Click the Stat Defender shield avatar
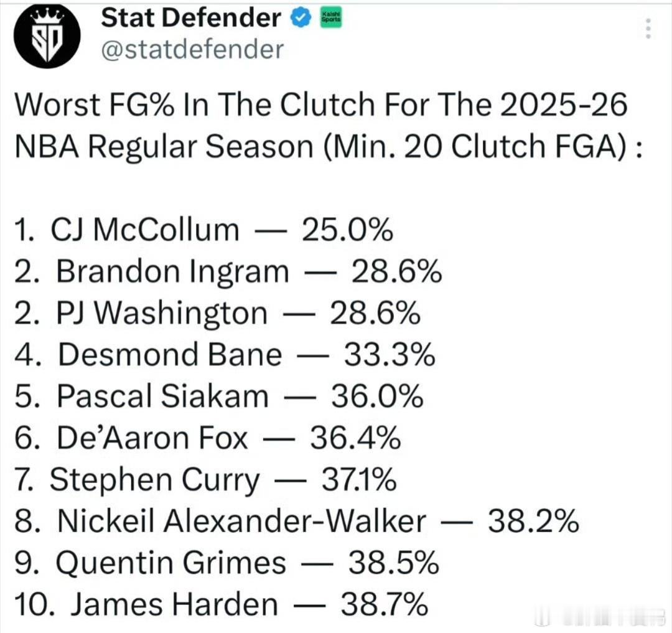Screen dimensions: 672x633 (48, 37)
